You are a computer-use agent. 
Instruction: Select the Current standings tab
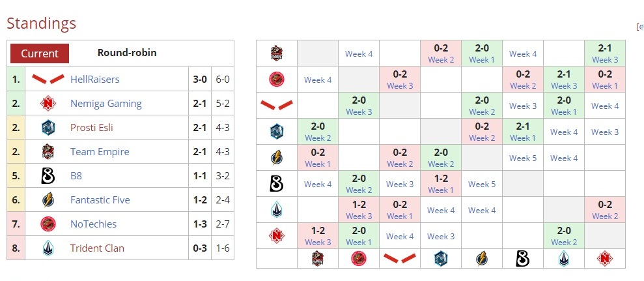40,53
